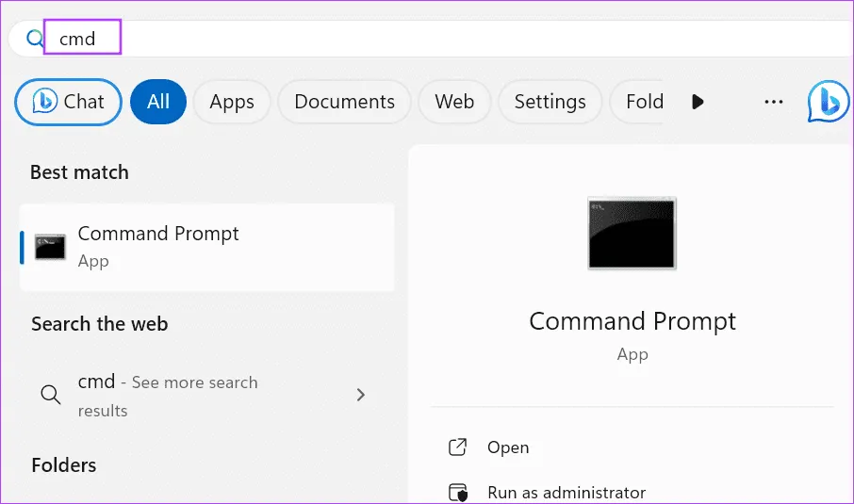This screenshot has height=504, width=854.
Task: Click the arrow to show more filters
Action: (x=698, y=102)
